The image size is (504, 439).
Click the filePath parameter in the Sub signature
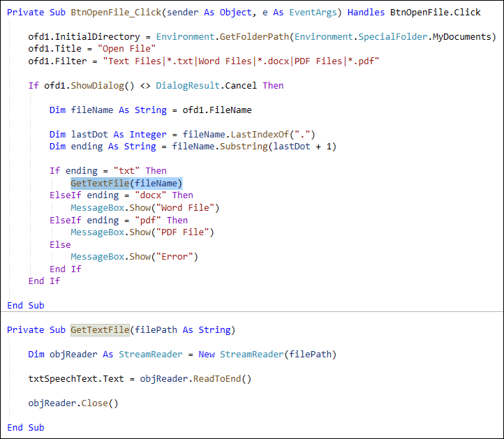[155, 329]
